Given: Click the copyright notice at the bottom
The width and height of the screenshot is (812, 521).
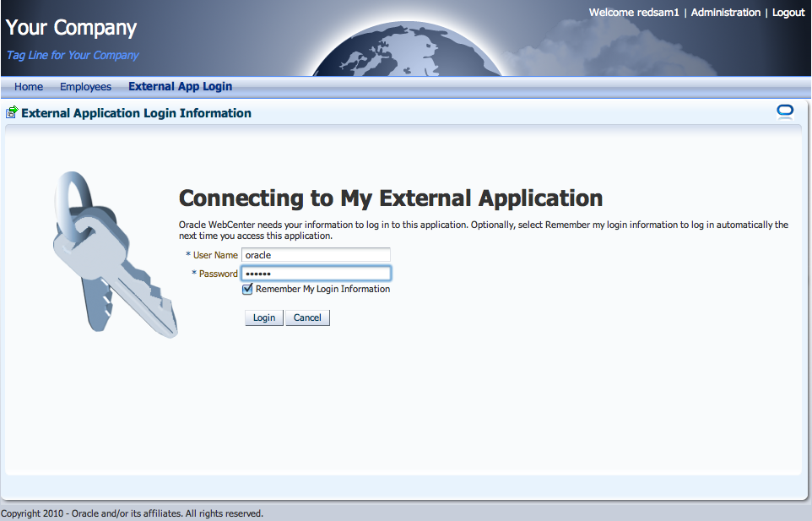Looking at the screenshot, I should (x=132, y=513).
